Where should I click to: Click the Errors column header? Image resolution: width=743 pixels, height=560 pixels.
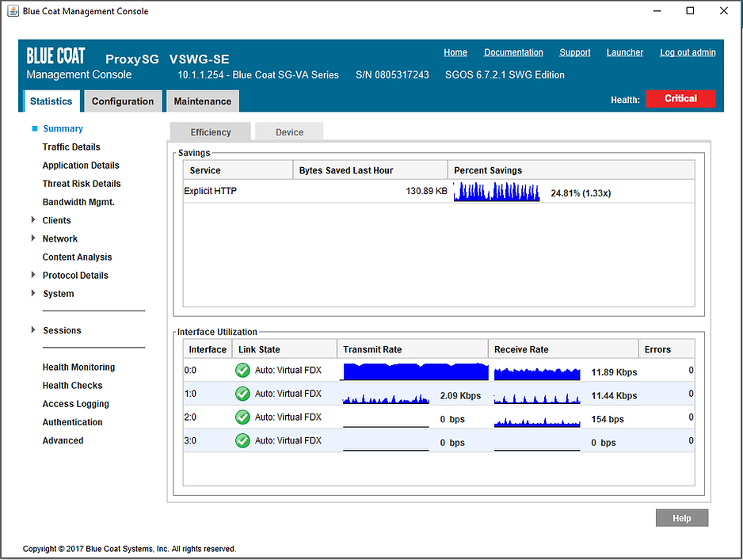tap(667, 349)
